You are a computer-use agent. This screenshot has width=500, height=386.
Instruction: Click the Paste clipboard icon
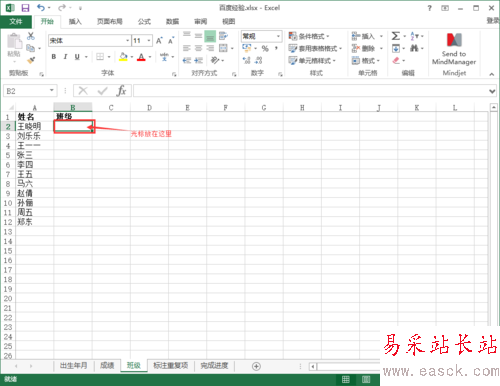click(14, 41)
